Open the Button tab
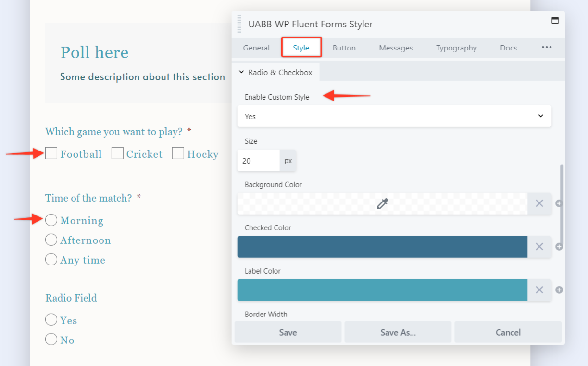The width and height of the screenshot is (588, 366). [x=344, y=48]
